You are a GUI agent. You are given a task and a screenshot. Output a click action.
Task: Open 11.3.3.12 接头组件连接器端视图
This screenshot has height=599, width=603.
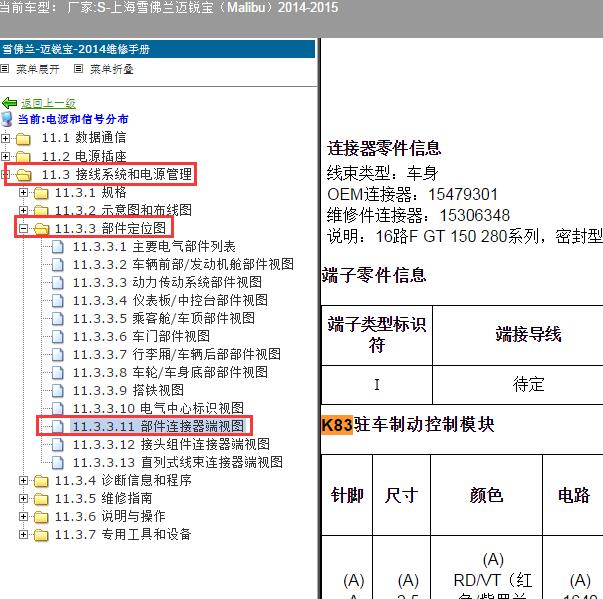click(x=171, y=445)
